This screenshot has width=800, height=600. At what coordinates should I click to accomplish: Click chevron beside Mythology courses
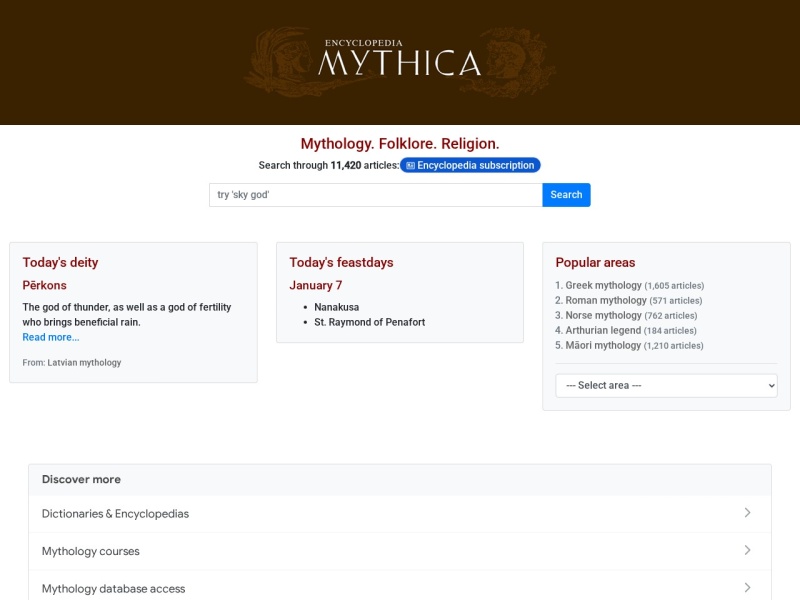[x=747, y=550]
